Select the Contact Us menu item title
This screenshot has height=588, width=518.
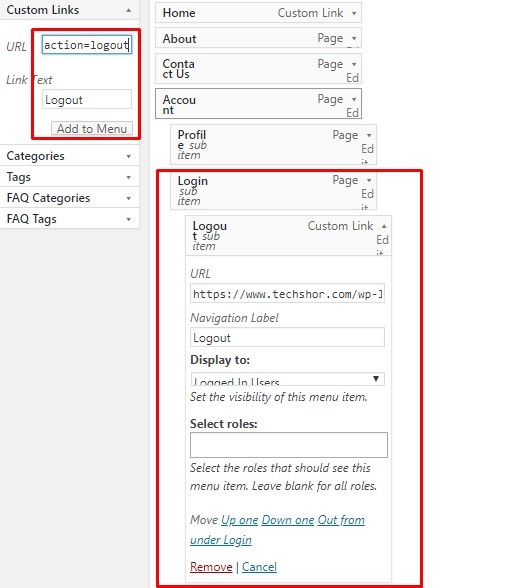pos(179,69)
